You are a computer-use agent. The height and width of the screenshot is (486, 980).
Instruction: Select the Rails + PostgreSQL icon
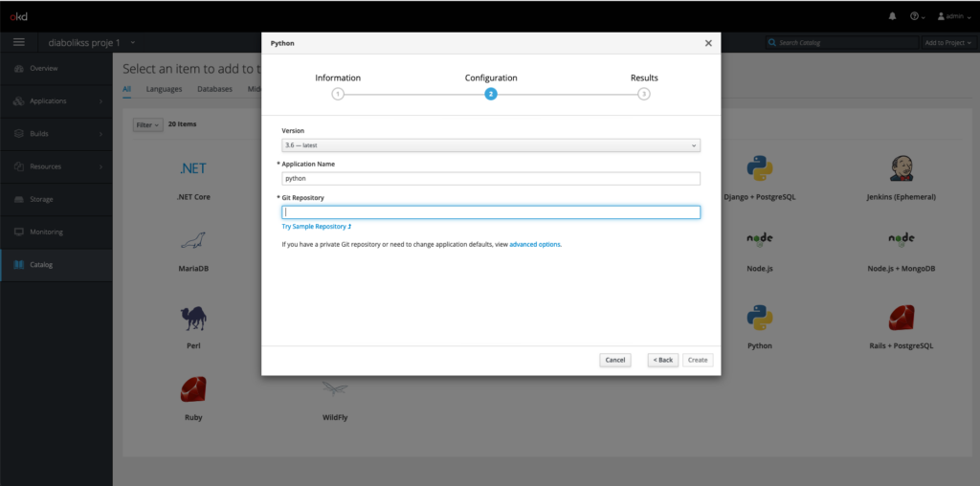click(902, 318)
